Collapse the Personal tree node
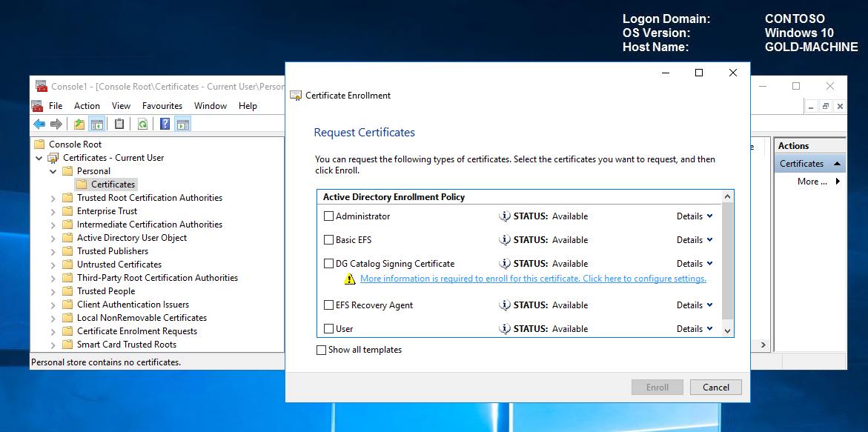This screenshot has height=432, width=868. click(53, 171)
